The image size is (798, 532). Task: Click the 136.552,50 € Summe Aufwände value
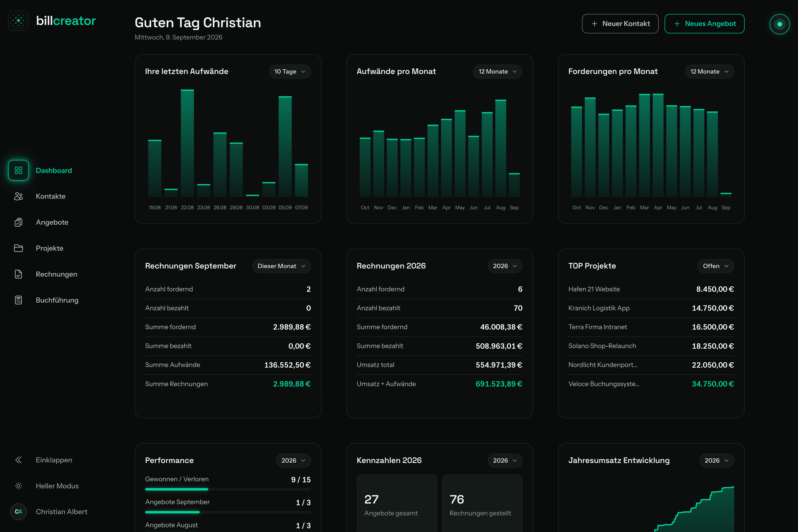[287, 365]
